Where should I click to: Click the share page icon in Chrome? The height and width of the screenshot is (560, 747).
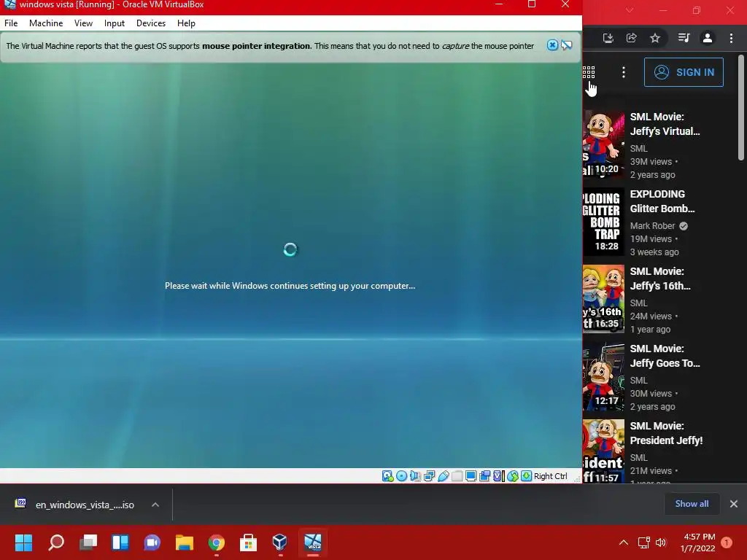click(631, 38)
